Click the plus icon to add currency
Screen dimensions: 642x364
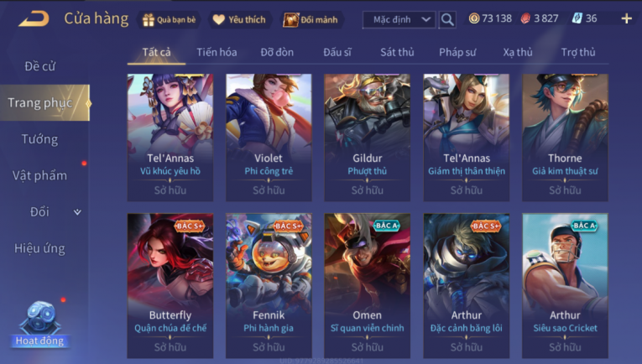point(626,18)
